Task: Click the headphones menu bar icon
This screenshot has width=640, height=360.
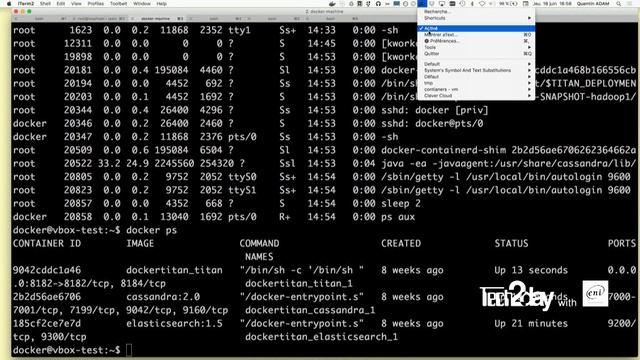Action: coord(378,4)
